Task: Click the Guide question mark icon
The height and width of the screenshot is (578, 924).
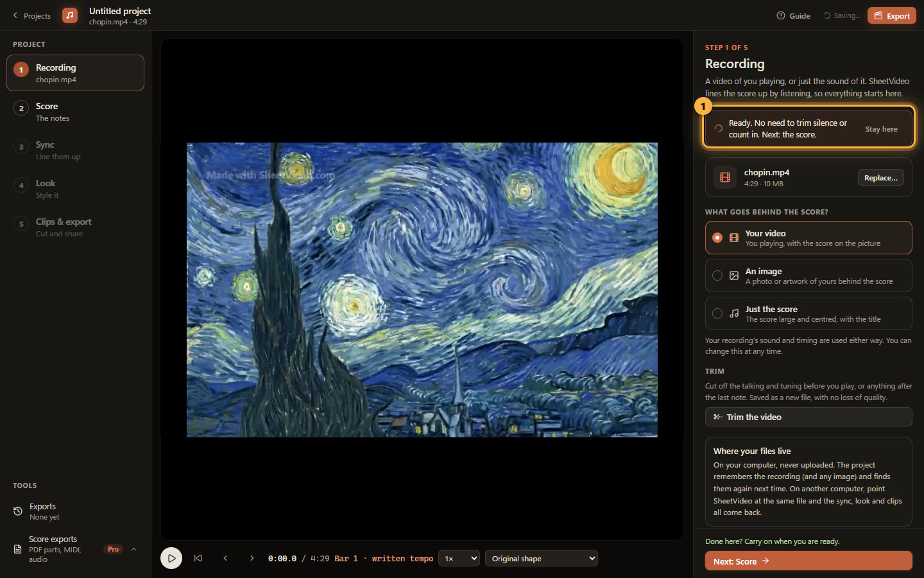Action: click(x=781, y=15)
